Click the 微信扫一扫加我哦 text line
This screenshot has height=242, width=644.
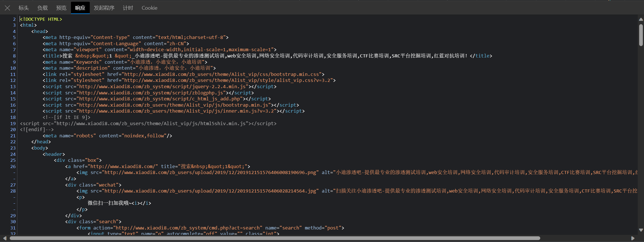click(119, 203)
